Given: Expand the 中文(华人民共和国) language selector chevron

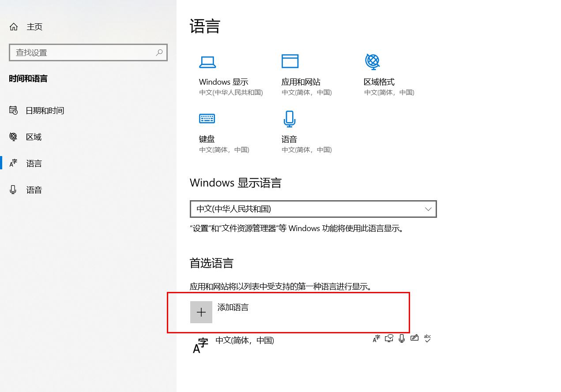Looking at the screenshot, I should [x=427, y=209].
